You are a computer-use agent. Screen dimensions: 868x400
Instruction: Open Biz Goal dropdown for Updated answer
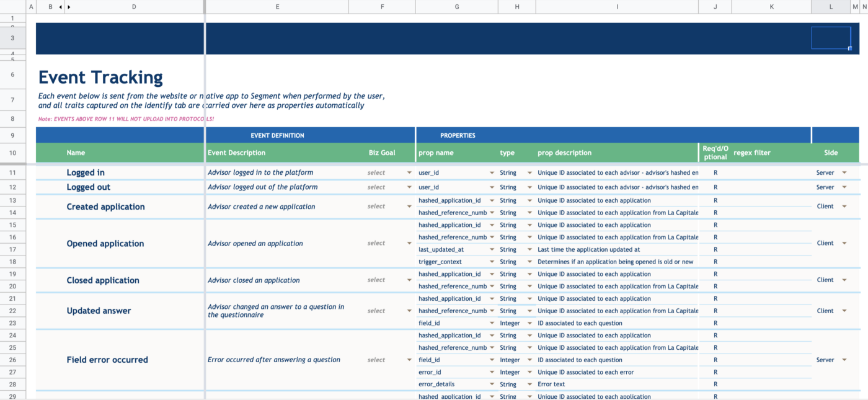pos(409,311)
